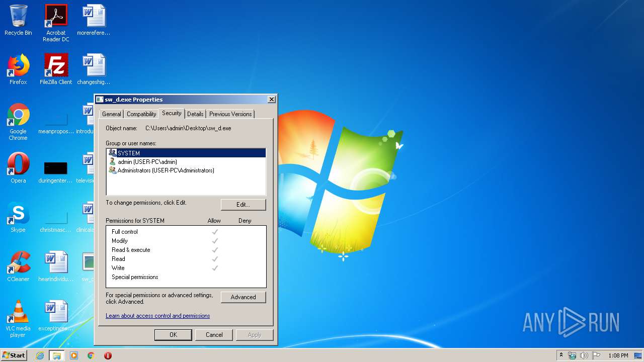Open the Details tab
This screenshot has height=362, width=644.
(x=195, y=114)
